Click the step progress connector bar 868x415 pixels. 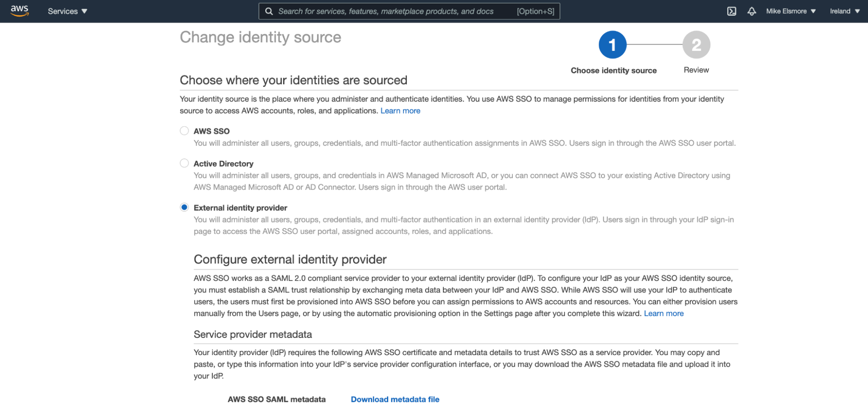coord(654,44)
